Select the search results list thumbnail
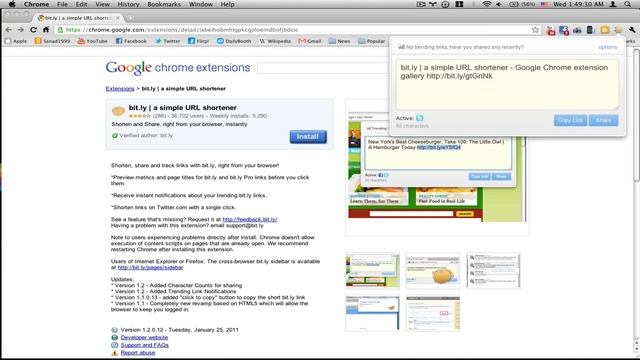This screenshot has width=640, height=360. pyautogui.click(x=493, y=270)
